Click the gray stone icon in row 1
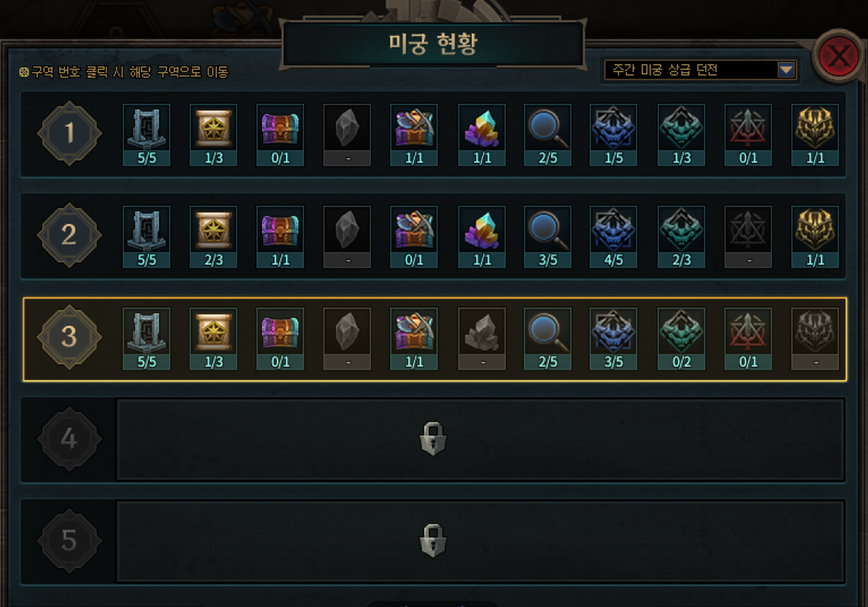 [347, 135]
